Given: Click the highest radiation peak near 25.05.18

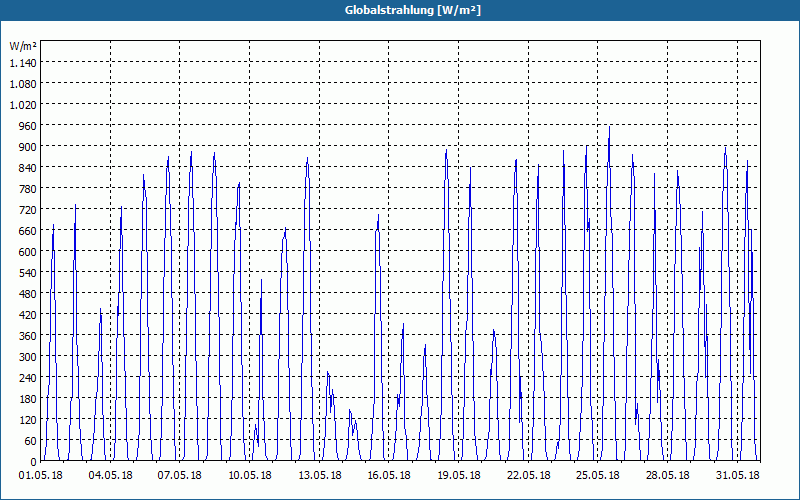Looking at the screenshot, I should (x=609, y=128).
